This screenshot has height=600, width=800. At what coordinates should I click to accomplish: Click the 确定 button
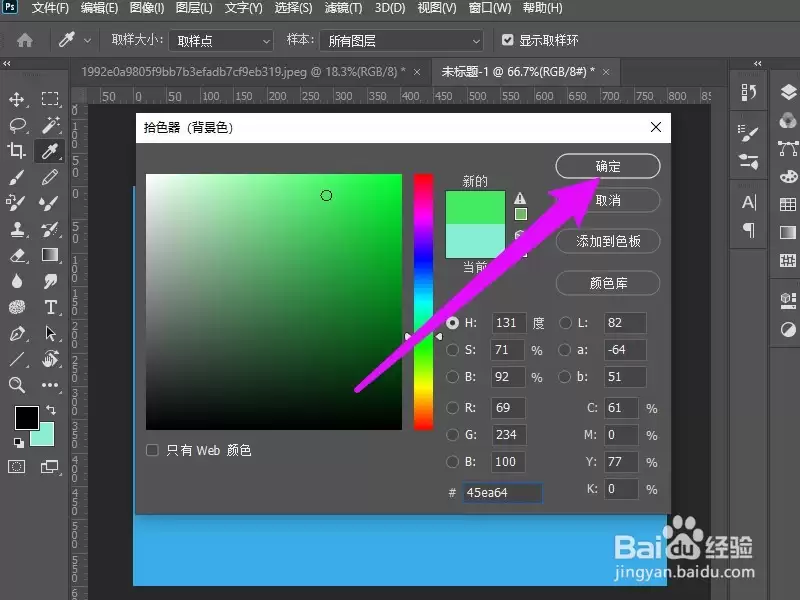608,166
